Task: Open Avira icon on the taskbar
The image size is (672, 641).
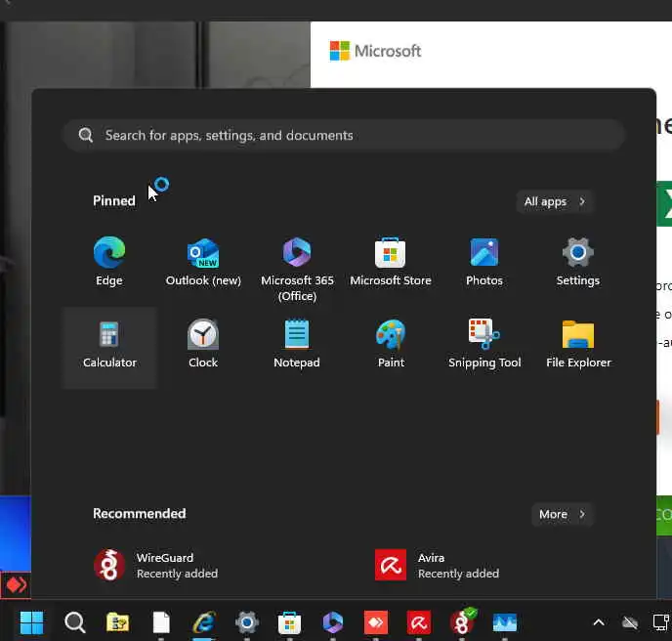Action: point(419,622)
